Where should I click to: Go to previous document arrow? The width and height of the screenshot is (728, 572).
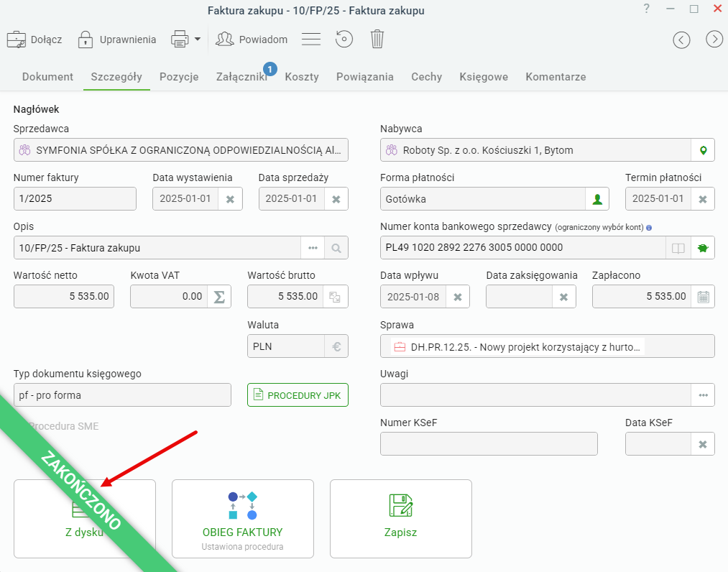click(x=681, y=40)
